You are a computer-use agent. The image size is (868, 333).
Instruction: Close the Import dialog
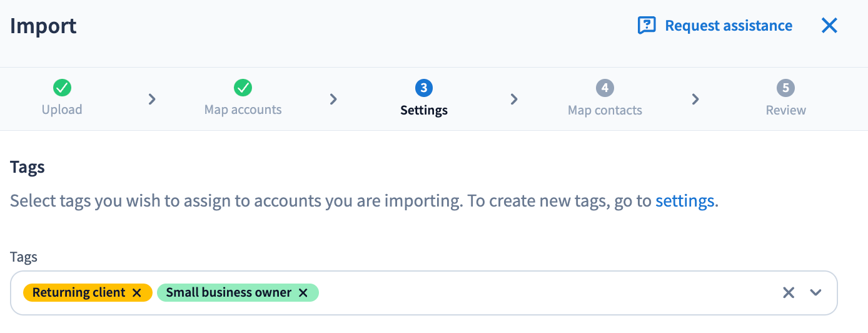tap(829, 26)
